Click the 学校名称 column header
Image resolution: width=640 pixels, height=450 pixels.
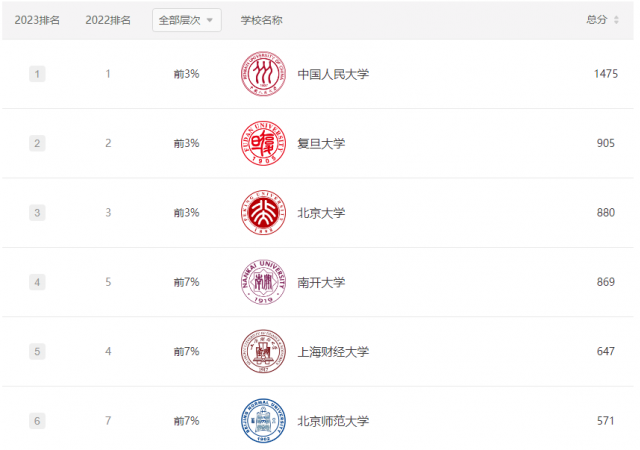tap(261, 20)
